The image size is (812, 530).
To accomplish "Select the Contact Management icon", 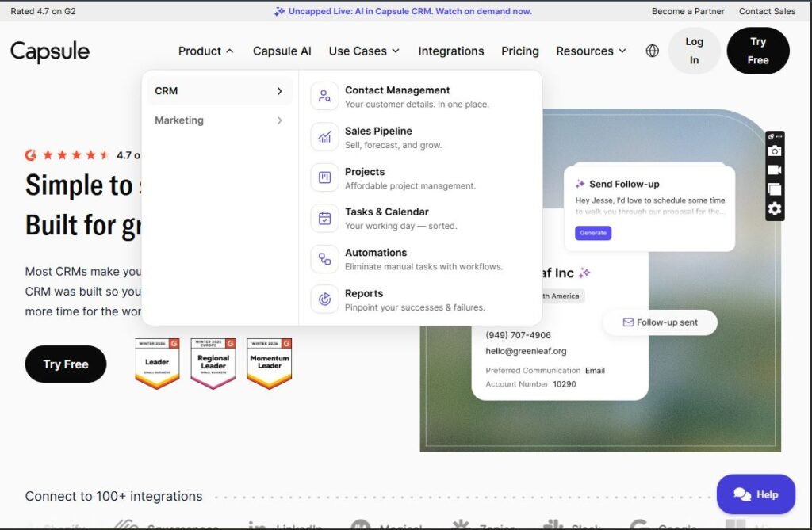I will pyautogui.click(x=324, y=95).
